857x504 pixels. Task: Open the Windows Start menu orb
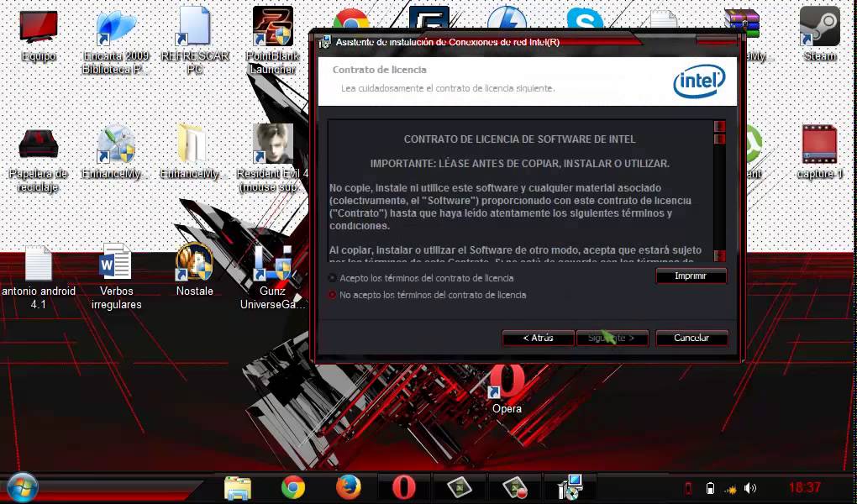(22, 487)
